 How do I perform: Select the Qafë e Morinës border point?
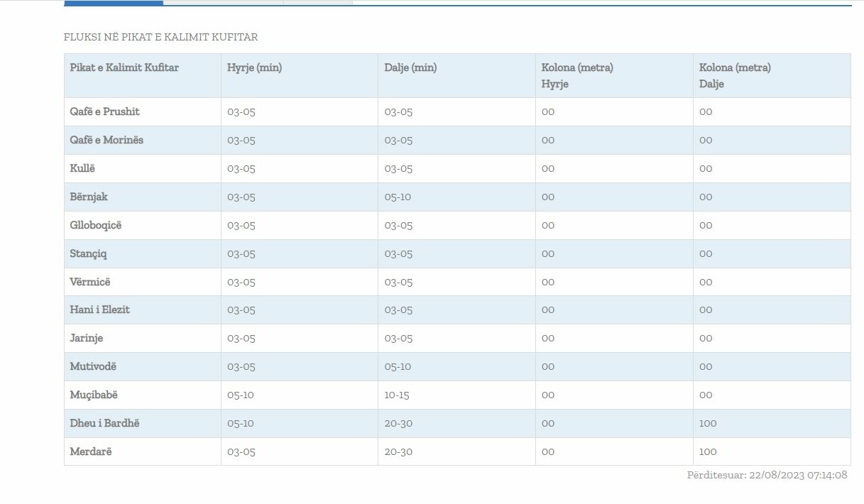pos(106,140)
